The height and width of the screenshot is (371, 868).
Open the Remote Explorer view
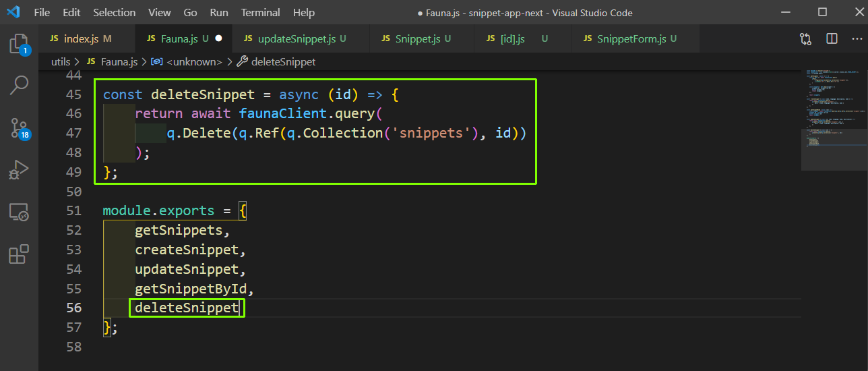pyautogui.click(x=19, y=212)
